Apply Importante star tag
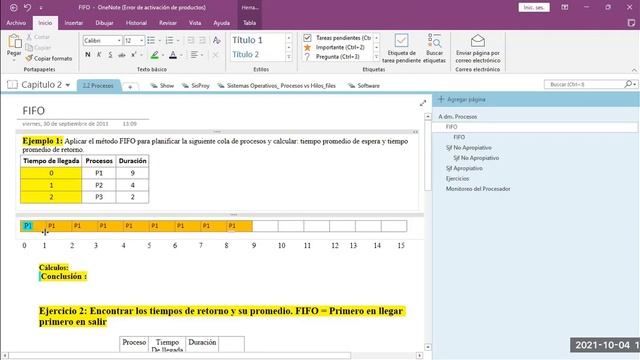Viewport: 640px width, 360px height. [x=307, y=47]
